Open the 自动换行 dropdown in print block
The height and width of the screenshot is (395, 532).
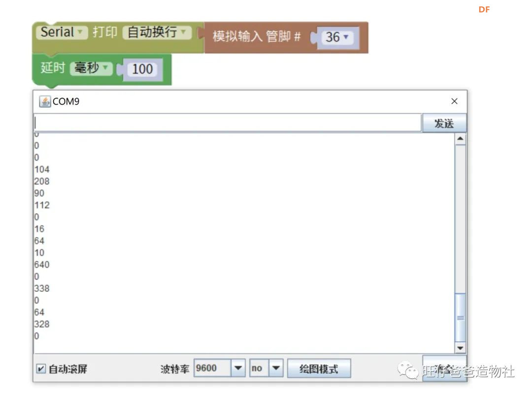[x=157, y=32]
